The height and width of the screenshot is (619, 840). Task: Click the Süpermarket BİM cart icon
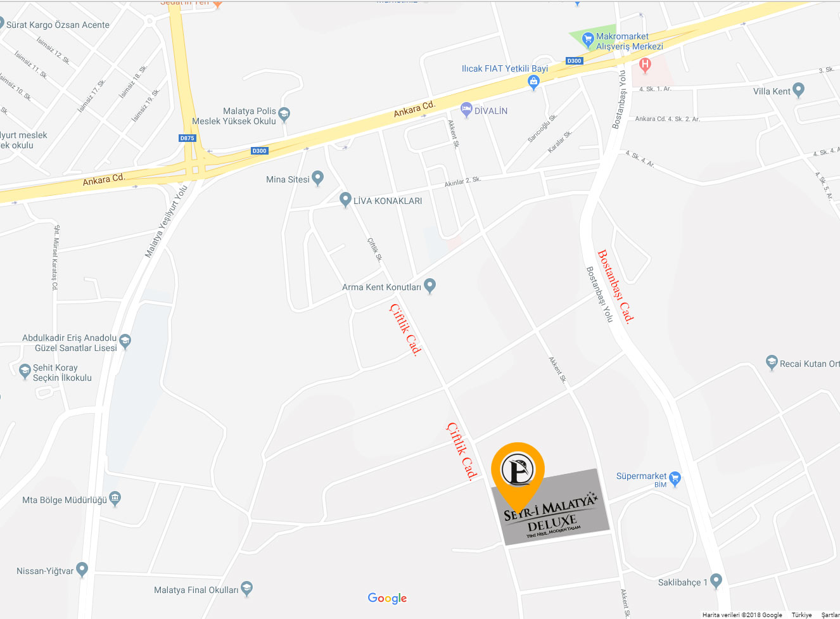coord(675,480)
